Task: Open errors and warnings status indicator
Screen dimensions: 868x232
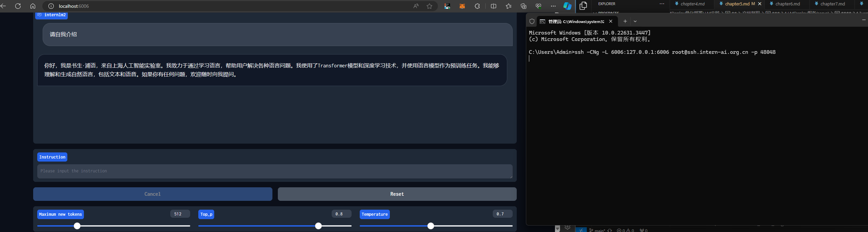Action: point(625,230)
